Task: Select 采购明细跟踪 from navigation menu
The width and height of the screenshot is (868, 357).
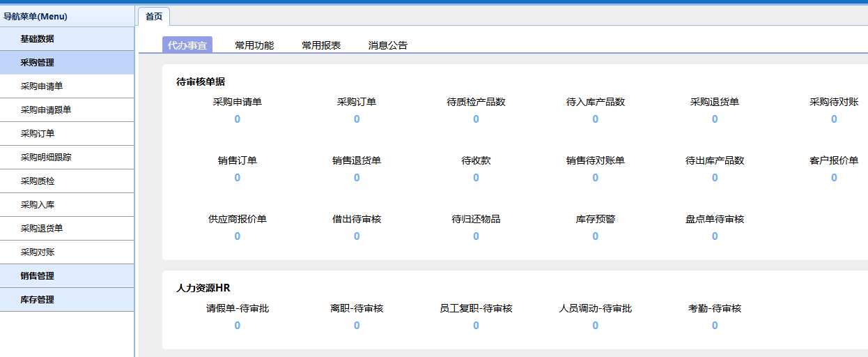Action: [x=46, y=158]
